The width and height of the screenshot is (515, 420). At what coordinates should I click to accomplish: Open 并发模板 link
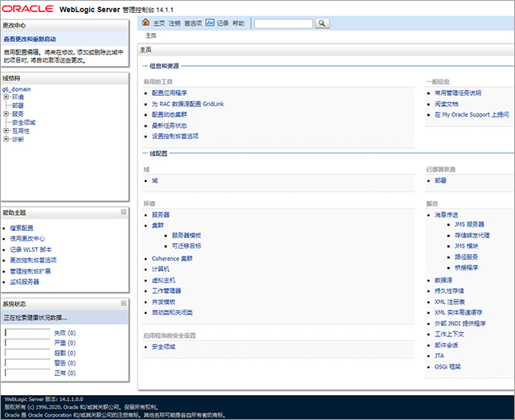click(x=163, y=302)
